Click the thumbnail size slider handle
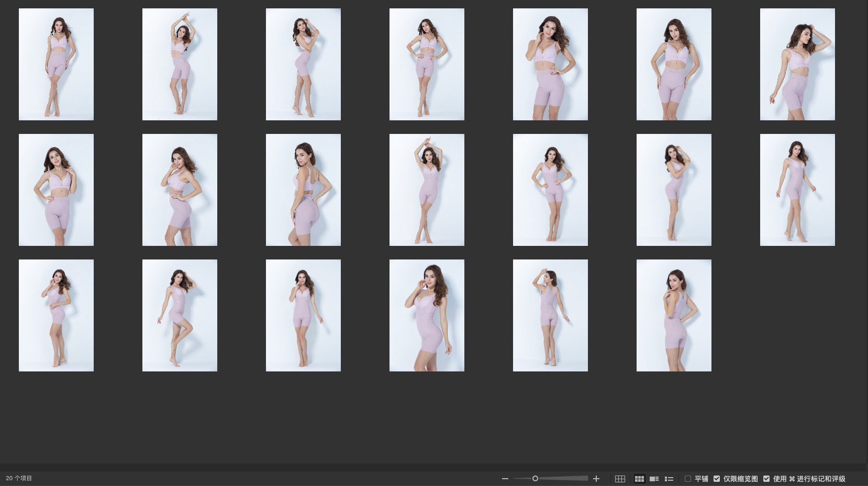 (x=535, y=479)
